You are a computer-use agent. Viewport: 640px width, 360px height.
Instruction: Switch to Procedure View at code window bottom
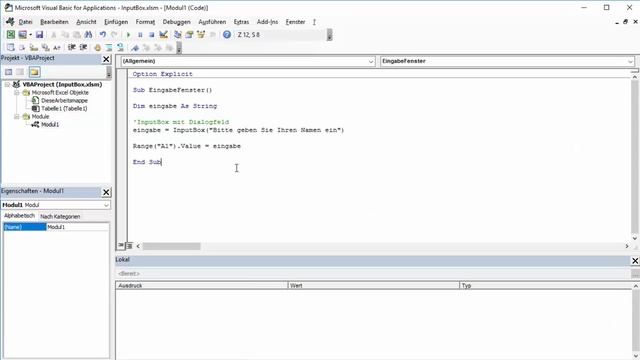point(121,246)
